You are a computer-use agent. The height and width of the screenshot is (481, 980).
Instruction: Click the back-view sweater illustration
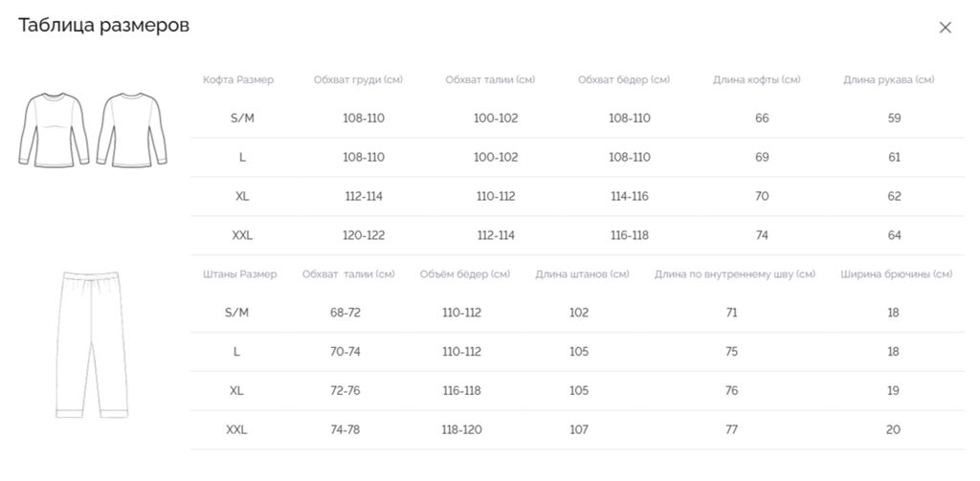tap(132, 129)
